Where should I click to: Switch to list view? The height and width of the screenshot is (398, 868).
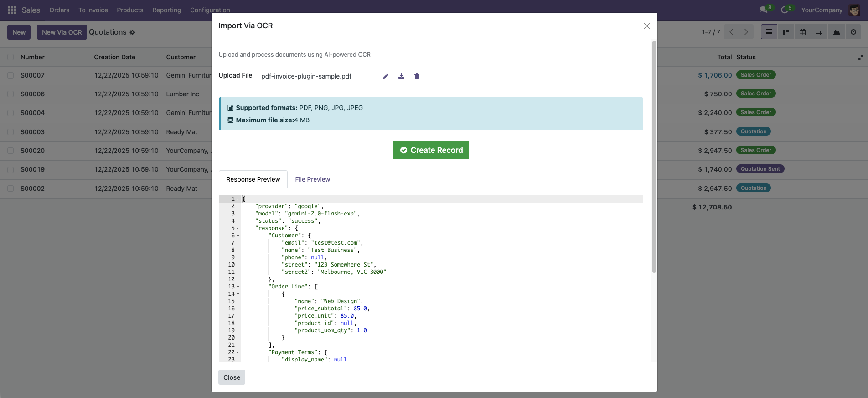pos(769,32)
